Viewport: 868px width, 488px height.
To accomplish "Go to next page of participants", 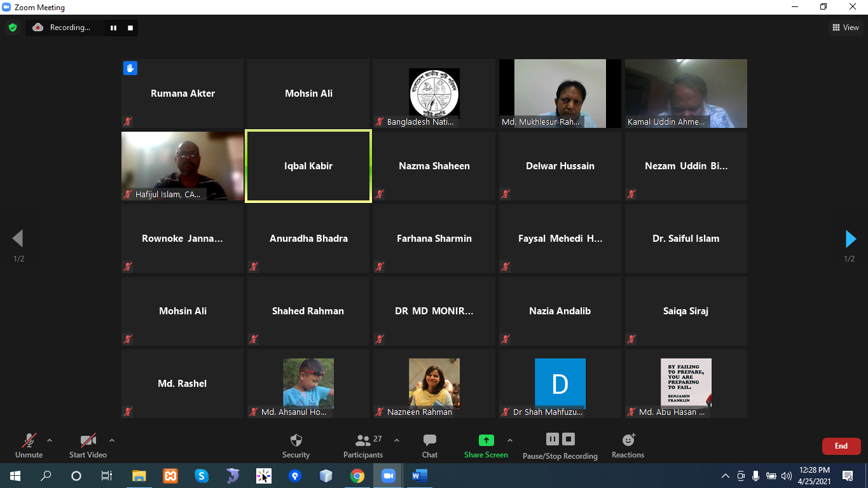I will click(x=850, y=239).
